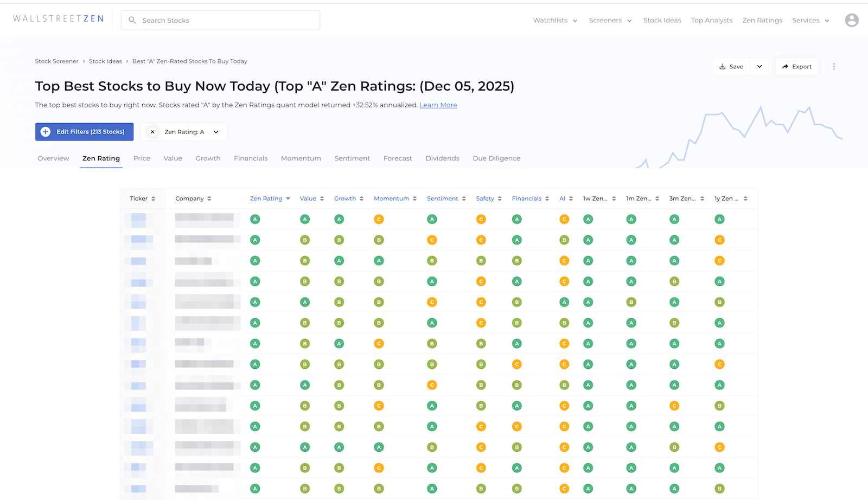Select the Overview tab
Viewport: 868px width, 500px height.
pos(53,158)
